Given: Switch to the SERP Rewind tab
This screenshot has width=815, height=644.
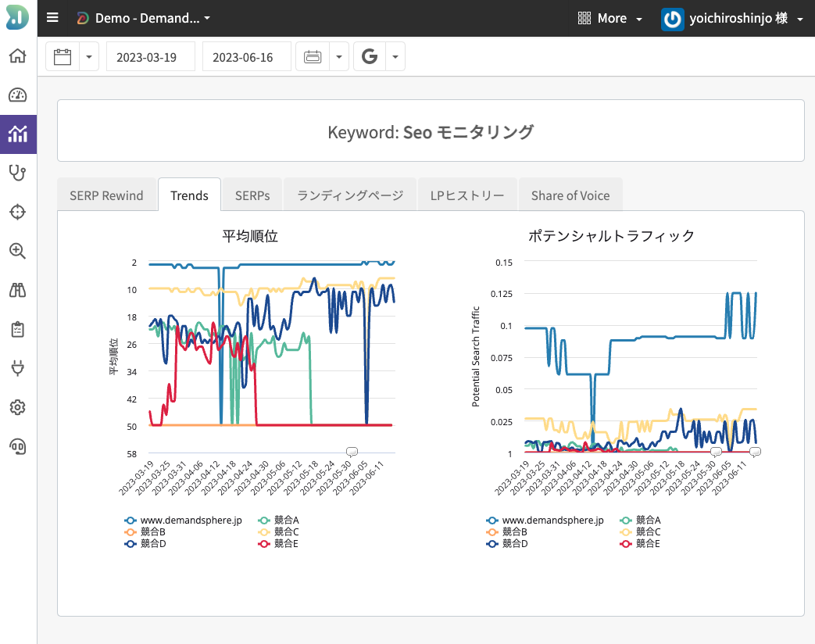Looking at the screenshot, I should click(x=106, y=195).
